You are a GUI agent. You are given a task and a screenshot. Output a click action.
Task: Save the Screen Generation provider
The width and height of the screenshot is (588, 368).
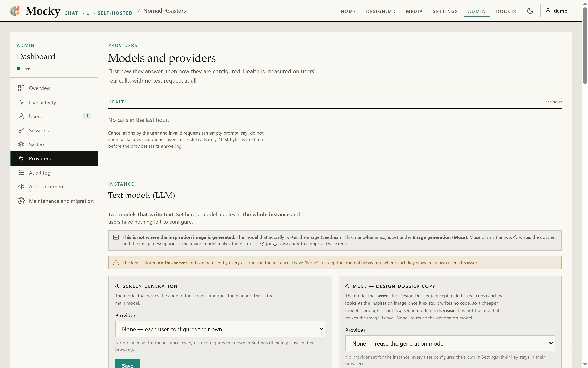tap(128, 364)
